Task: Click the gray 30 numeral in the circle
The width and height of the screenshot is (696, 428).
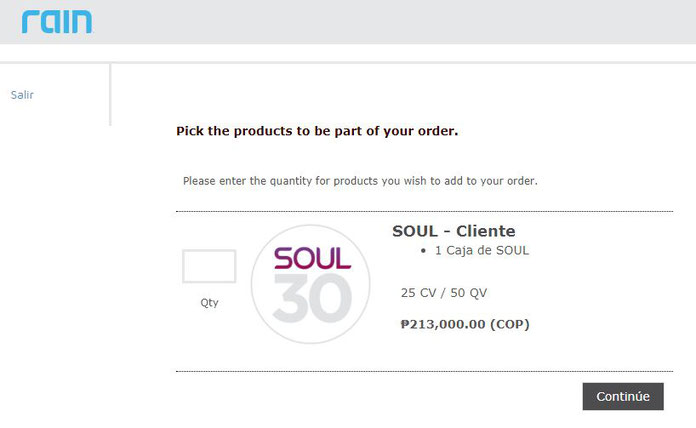Action: 312,299
